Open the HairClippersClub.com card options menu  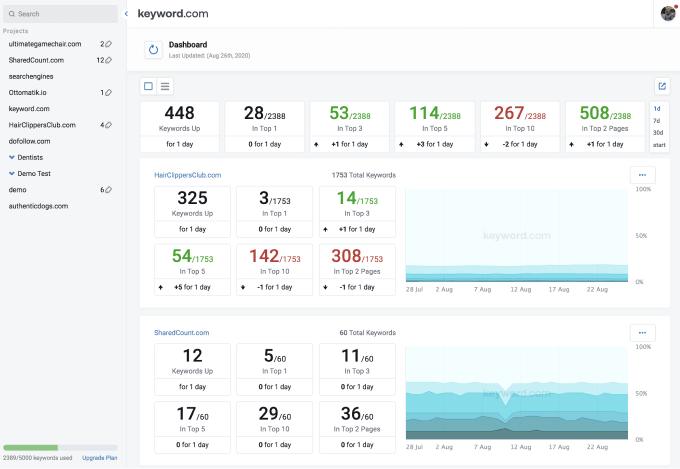pos(642,174)
